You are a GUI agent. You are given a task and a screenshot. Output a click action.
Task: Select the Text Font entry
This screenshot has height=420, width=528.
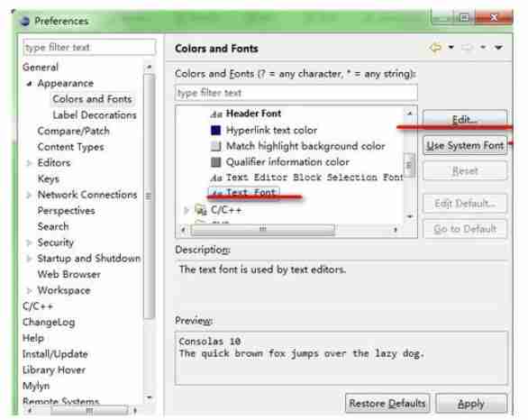point(245,193)
